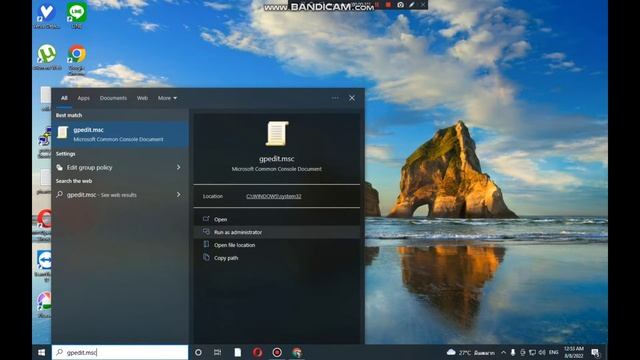Click the Run as administrator shield icon
Viewport: 640px width, 360px height.
(206, 232)
